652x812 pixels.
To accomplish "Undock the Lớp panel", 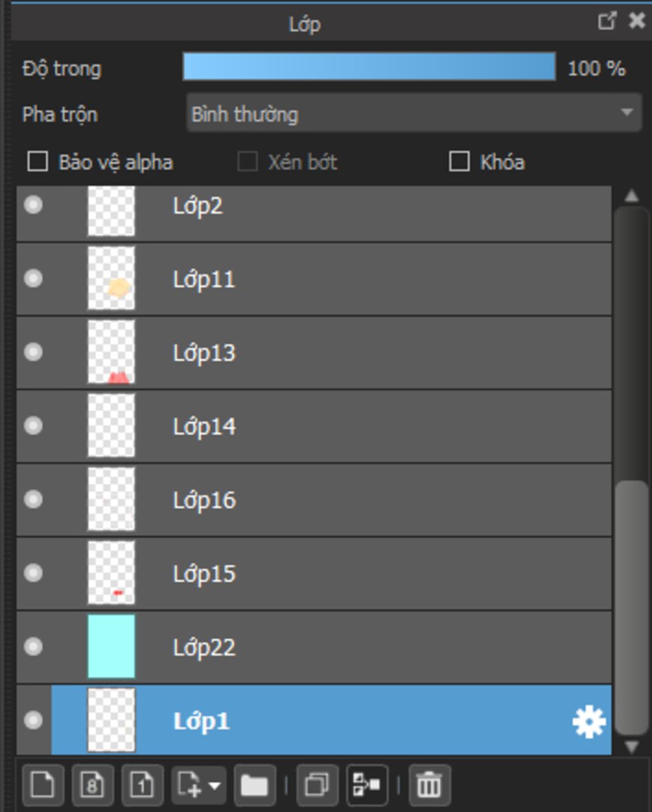I will 607,21.
